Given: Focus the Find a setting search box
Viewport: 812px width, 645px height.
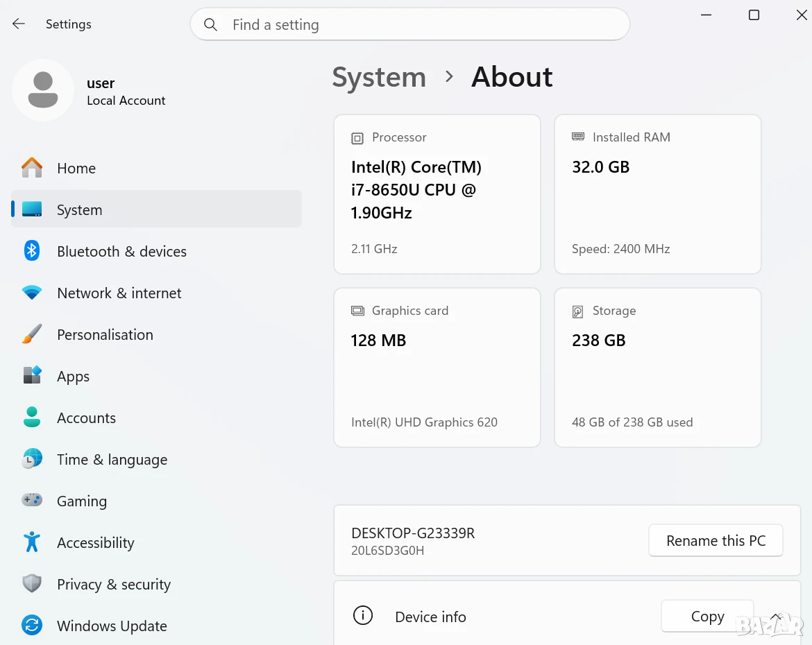Looking at the screenshot, I should tap(410, 24).
